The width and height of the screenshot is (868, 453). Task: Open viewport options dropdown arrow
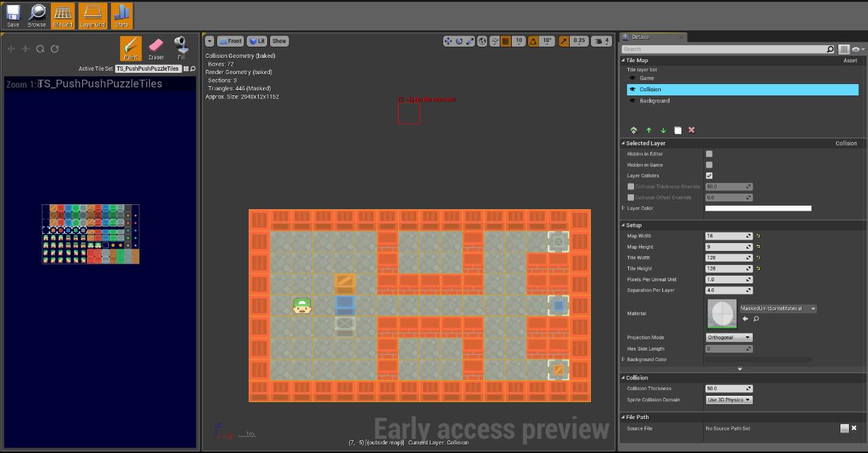click(x=209, y=41)
